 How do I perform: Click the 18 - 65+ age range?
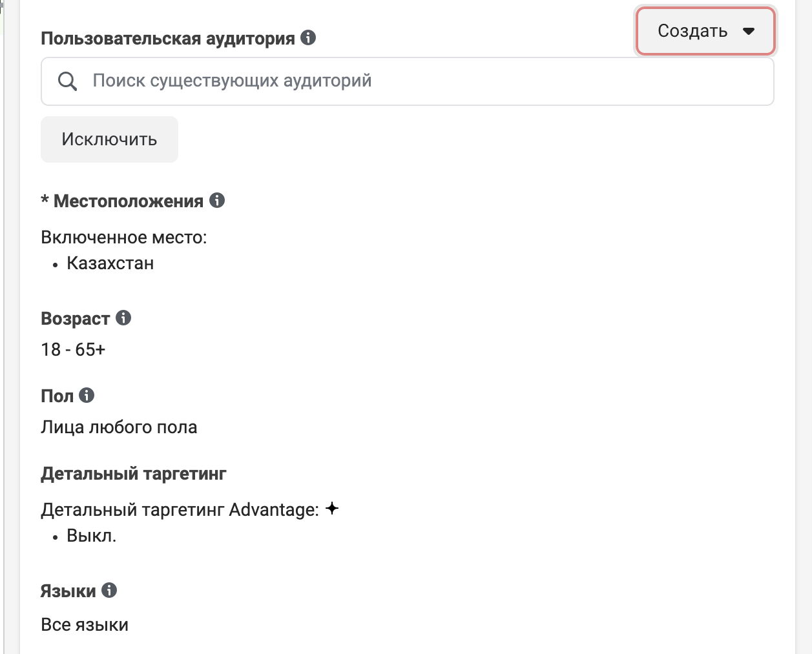pos(73,349)
